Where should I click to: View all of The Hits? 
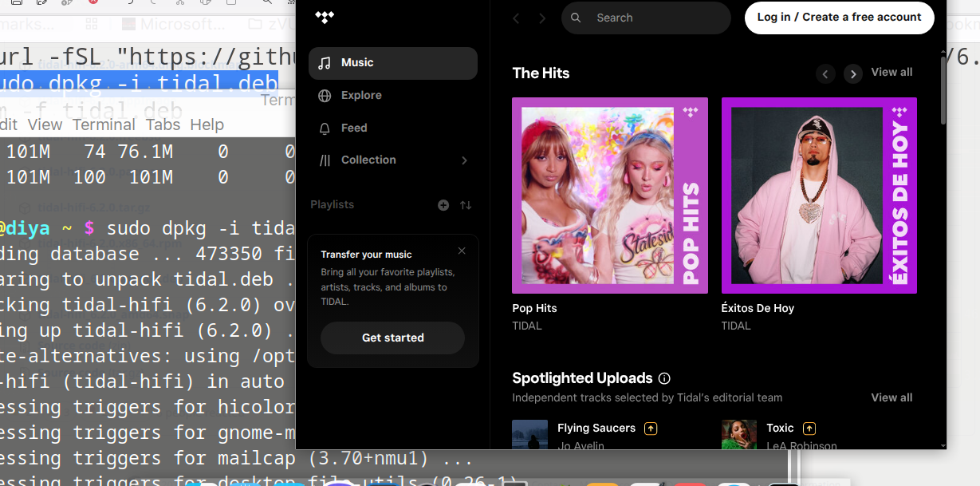coord(891,73)
